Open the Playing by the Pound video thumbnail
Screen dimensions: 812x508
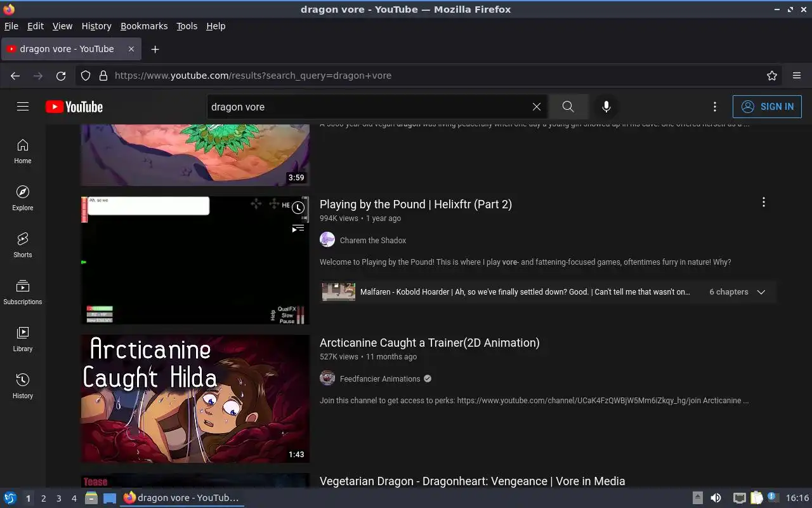coord(195,260)
